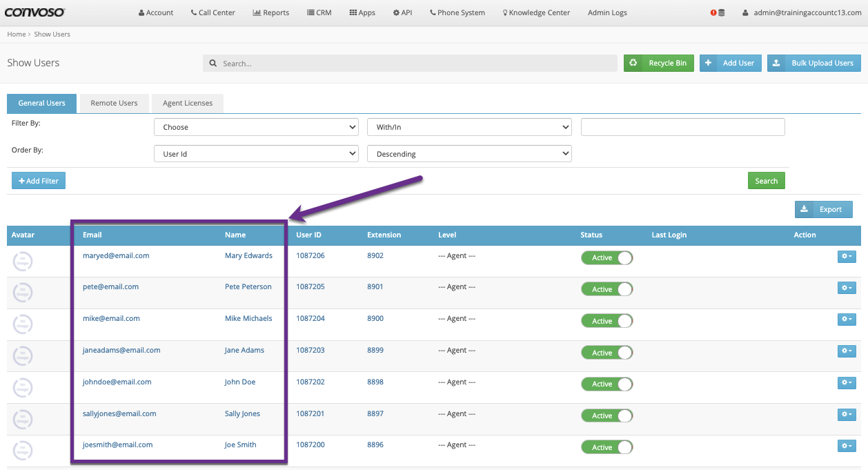This screenshot has width=868, height=470.
Task: Open Admin Logs
Action: (x=607, y=12)
